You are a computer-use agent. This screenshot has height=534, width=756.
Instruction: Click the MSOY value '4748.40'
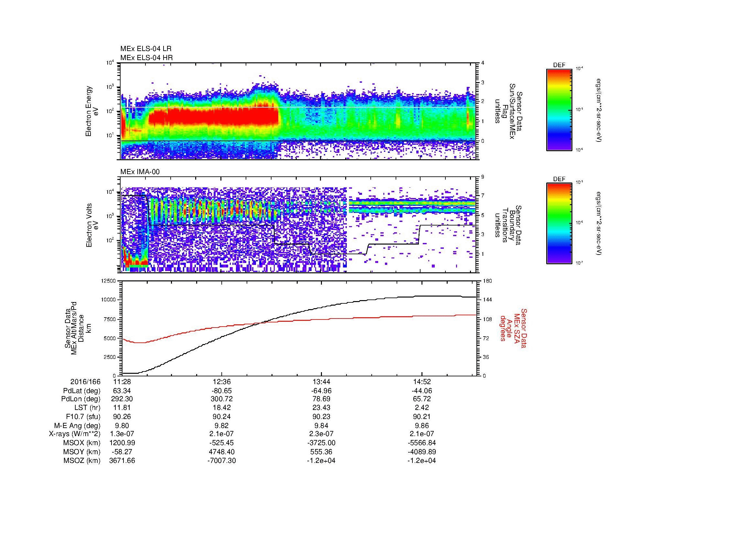click(x=222, y=452)
